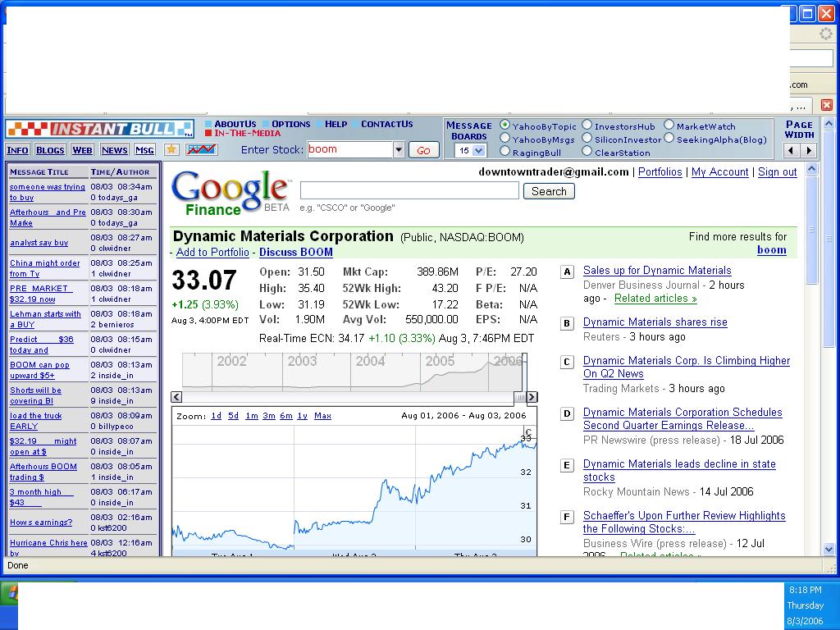This screenshot has height=630, width=840.
Task: Open the My Account link
Action: pyautogui.click(x=720, y=172)
